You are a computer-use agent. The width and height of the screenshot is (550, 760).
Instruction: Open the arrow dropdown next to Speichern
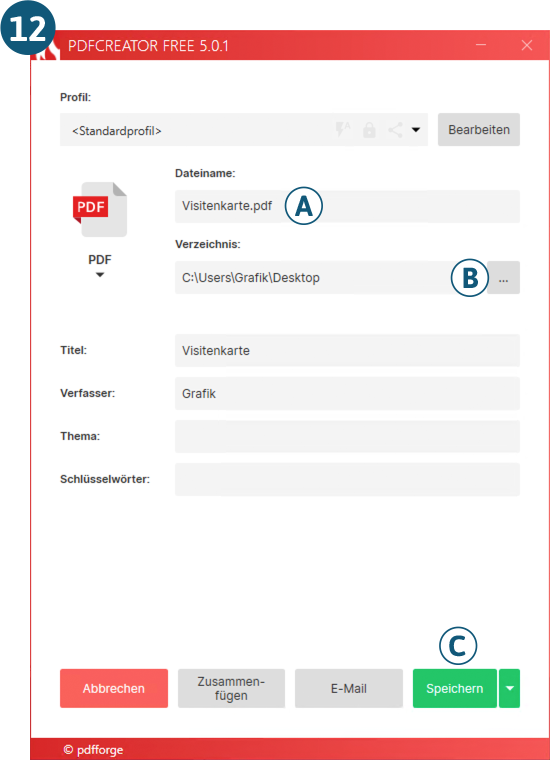(x=509, y=688)
